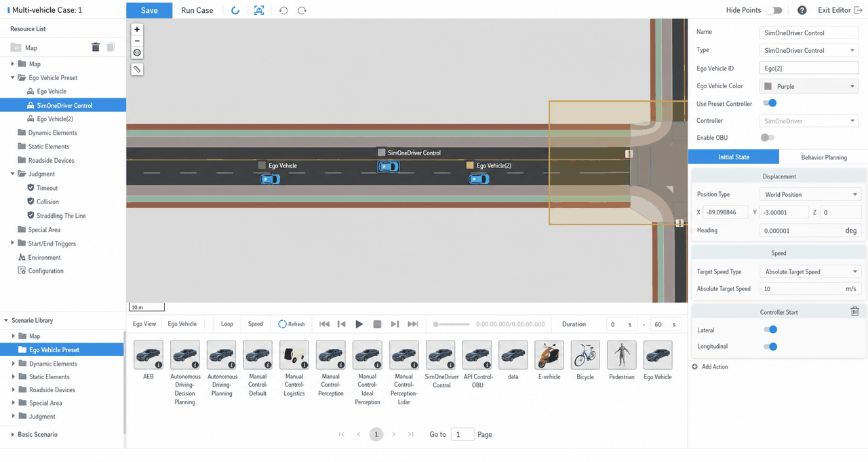Click the recenter target icon on the map
Viewport: 868px width, 462px height.
tap(137, 52)
